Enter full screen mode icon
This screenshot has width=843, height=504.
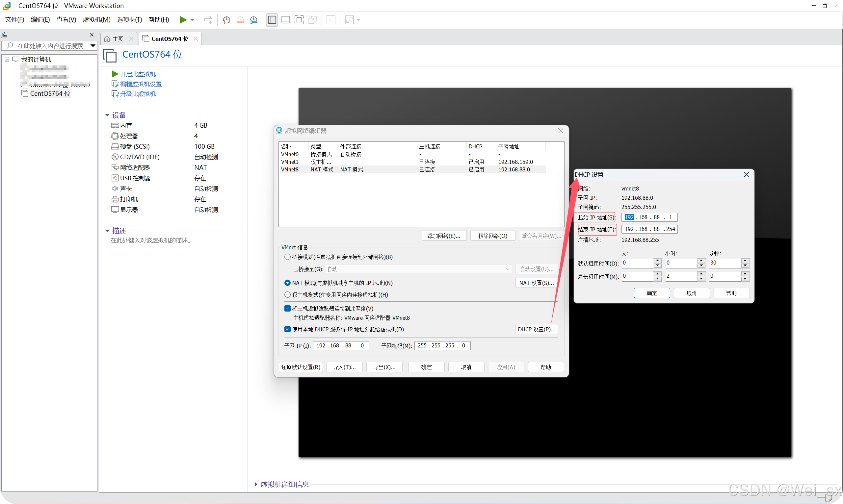tap(299, 20)
